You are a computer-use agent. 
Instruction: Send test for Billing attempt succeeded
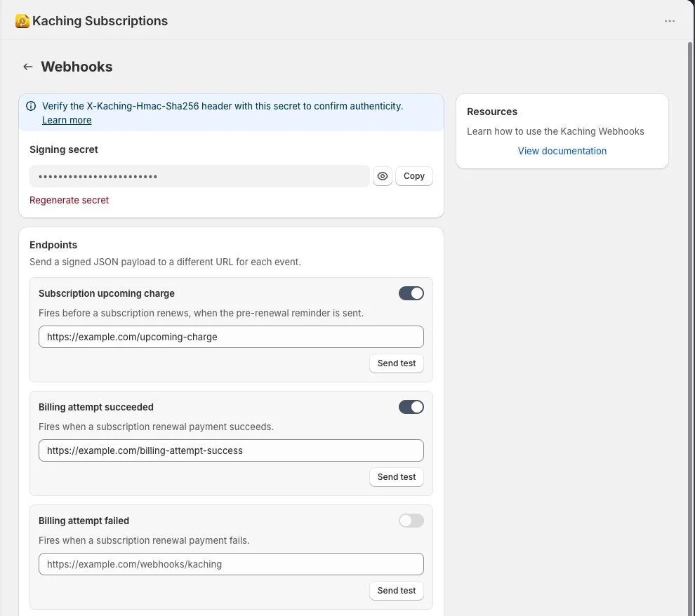(397, 477)
